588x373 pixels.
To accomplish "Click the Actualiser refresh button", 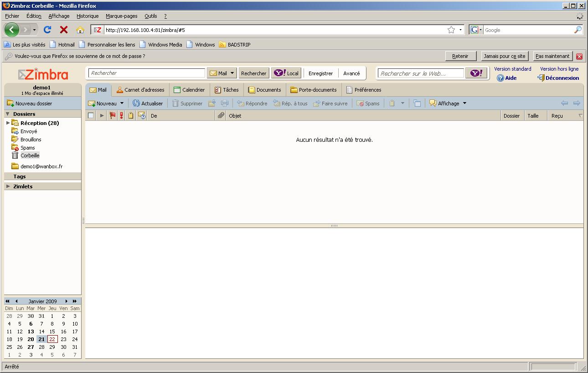I will coord(148,104).
